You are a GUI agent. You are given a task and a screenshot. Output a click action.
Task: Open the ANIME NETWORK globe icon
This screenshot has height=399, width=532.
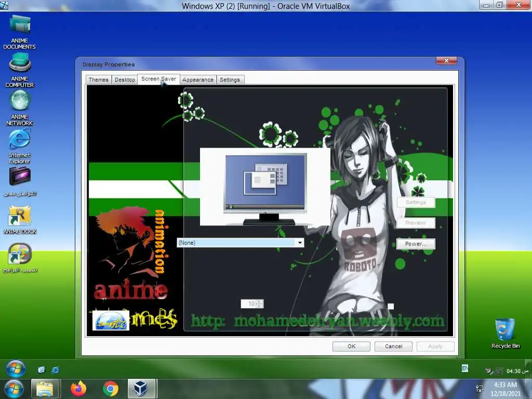click(20, 109)
